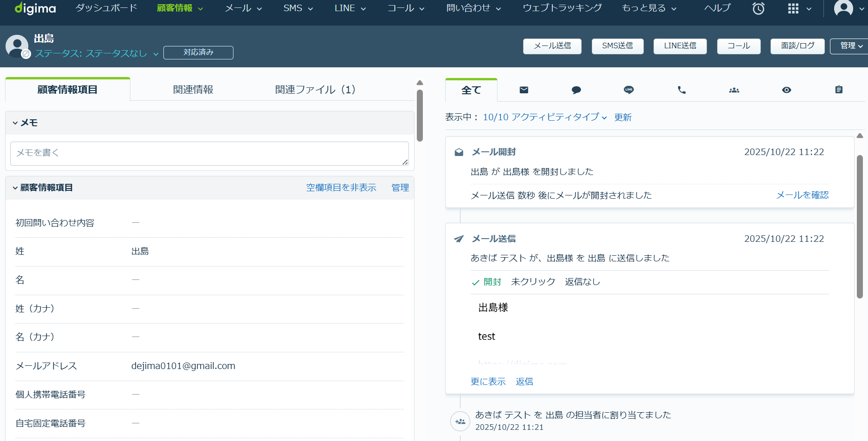Filter timeline by mail envelope icon

pyautogui.click(x=524, y=90)
